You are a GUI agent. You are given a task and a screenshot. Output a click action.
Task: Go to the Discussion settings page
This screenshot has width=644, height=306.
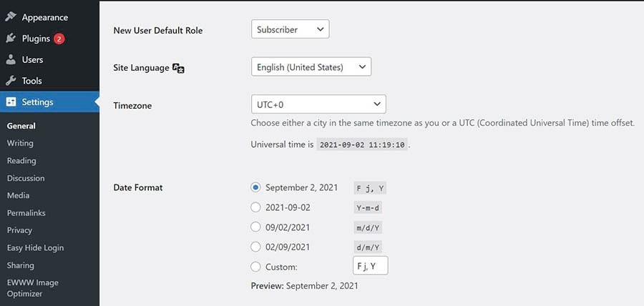pyautogui.click(x=26, y=178)
